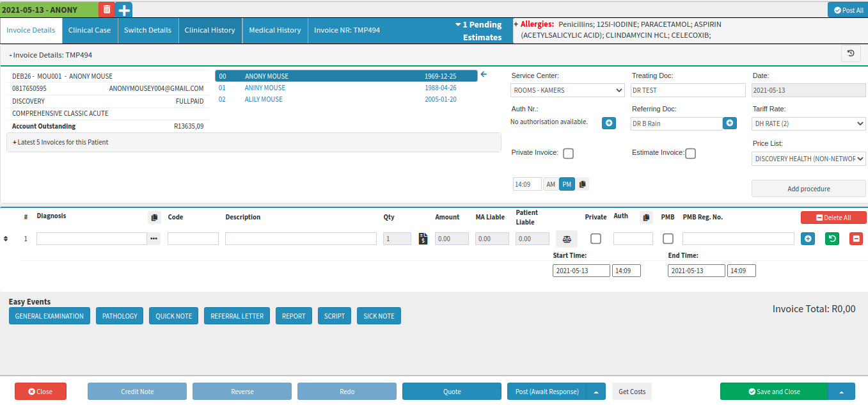Click the red trash icon beside patient tab
This screenshot has width=868, height=405.
[107, 10]
